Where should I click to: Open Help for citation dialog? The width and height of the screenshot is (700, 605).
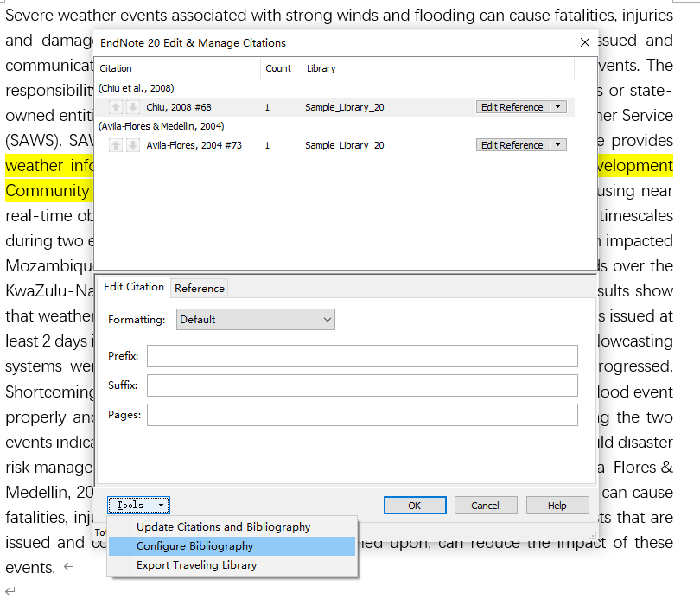click(557, 506)
